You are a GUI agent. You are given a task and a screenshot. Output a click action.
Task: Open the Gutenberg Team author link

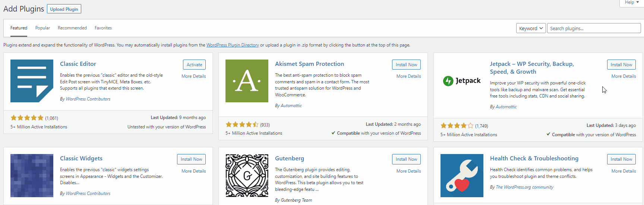point(296,200)
